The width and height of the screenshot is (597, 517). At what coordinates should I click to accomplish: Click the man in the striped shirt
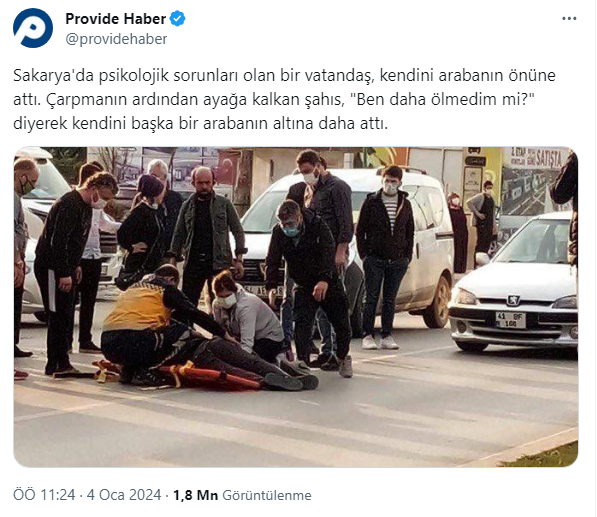tap(385, 257)
